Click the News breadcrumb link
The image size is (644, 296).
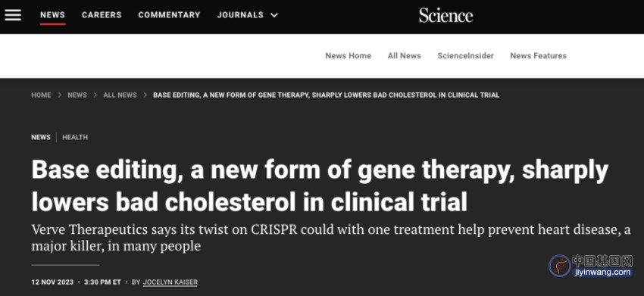(x=77, y=95)
